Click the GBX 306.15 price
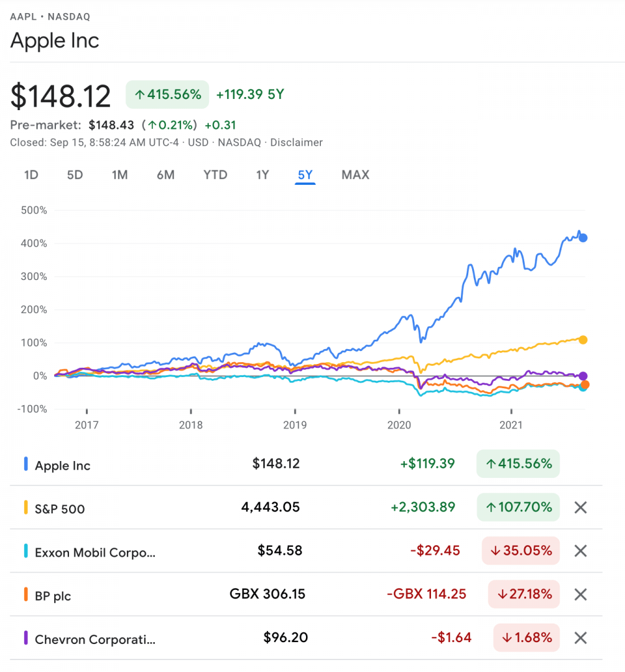 click(267, 594)
